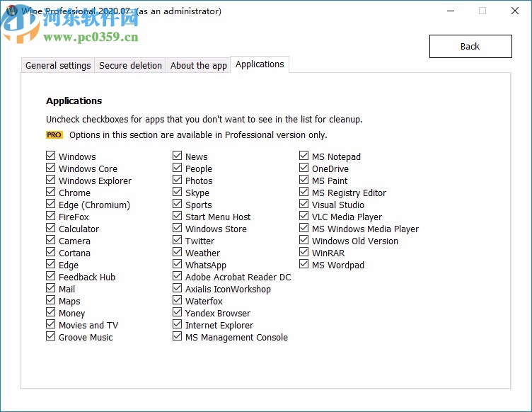The height and width of the screenshot is (412, 532).
Task: Uncheck Movies and TV checkbox
Action: (x=50, y=324)
